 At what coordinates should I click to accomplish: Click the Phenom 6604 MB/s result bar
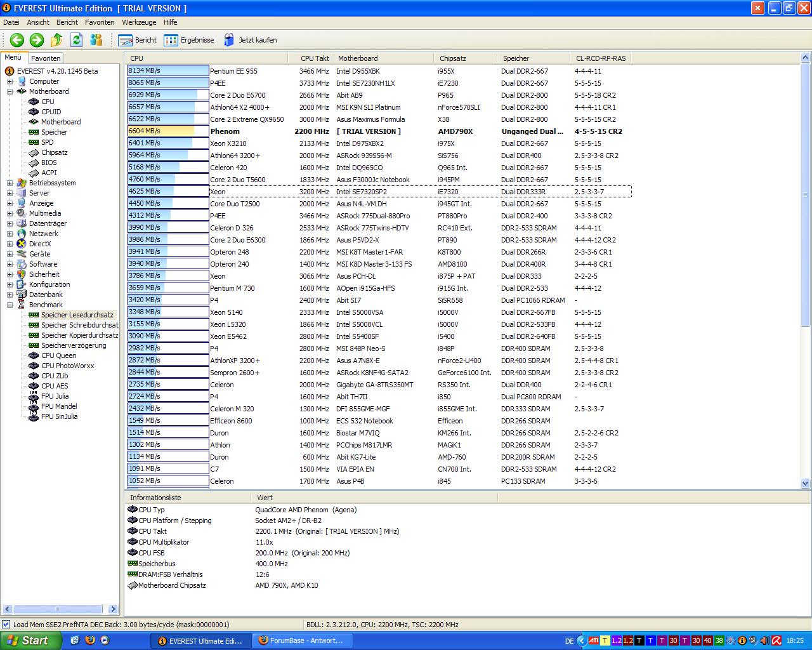tap(168, 131)
